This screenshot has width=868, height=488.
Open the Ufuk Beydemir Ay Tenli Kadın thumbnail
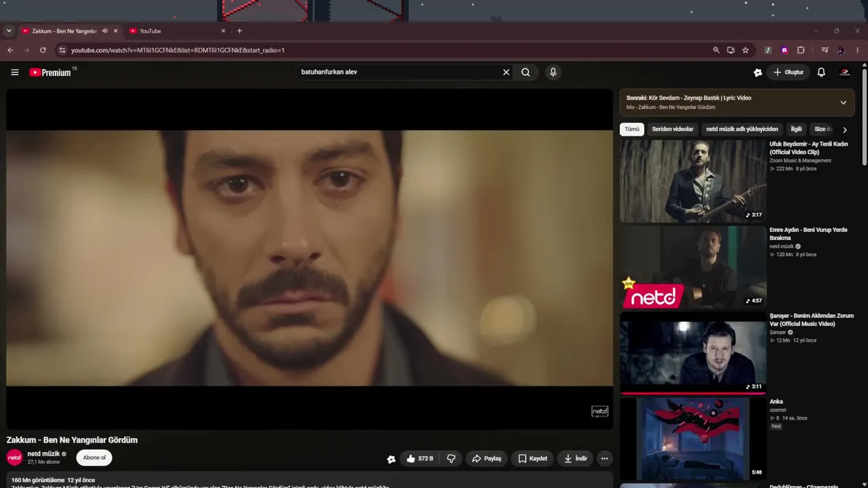pyautogui.click(x=693, y=181)
